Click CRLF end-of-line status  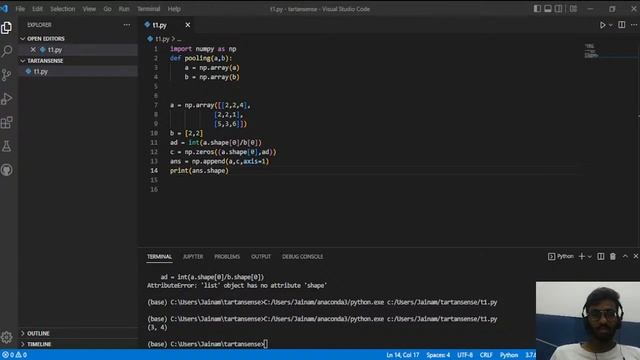[x=486, y=355]
